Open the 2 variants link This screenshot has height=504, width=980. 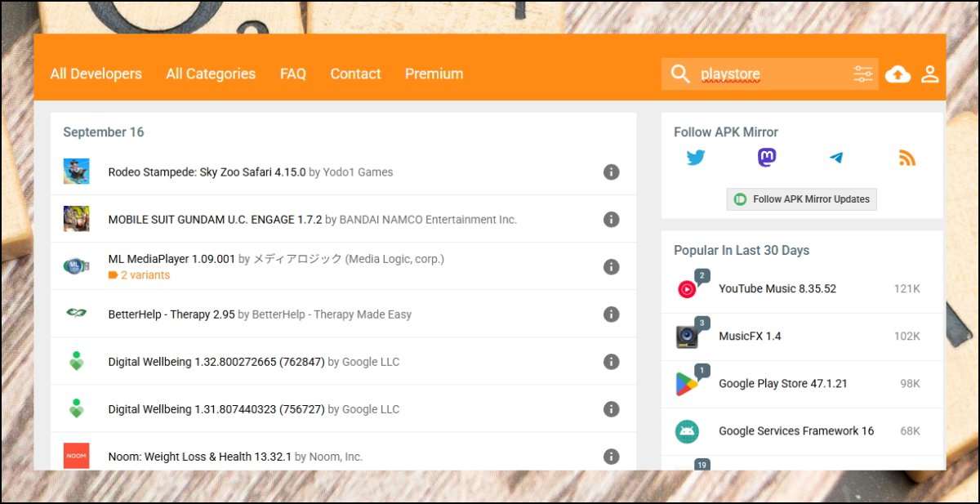(x=139, y=275)
